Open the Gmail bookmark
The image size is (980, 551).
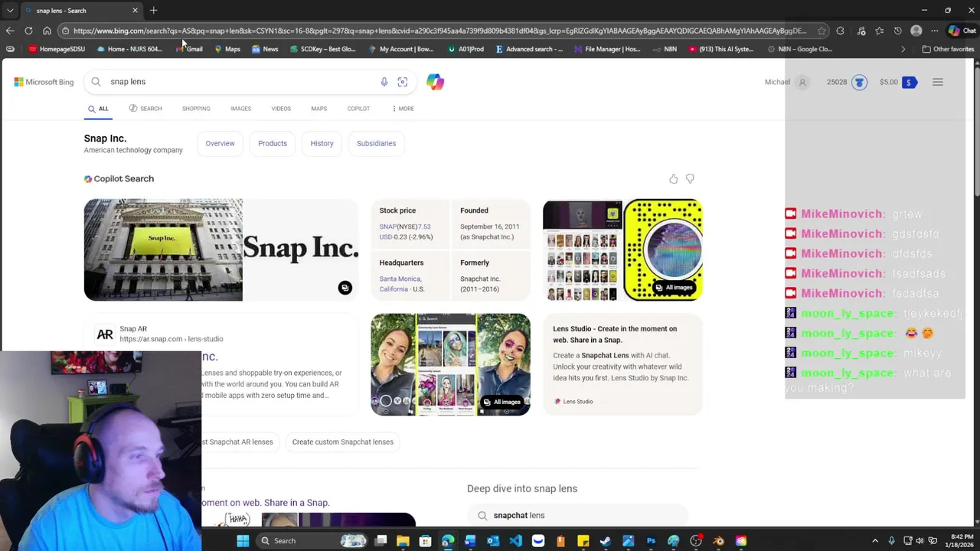[189, 49]
